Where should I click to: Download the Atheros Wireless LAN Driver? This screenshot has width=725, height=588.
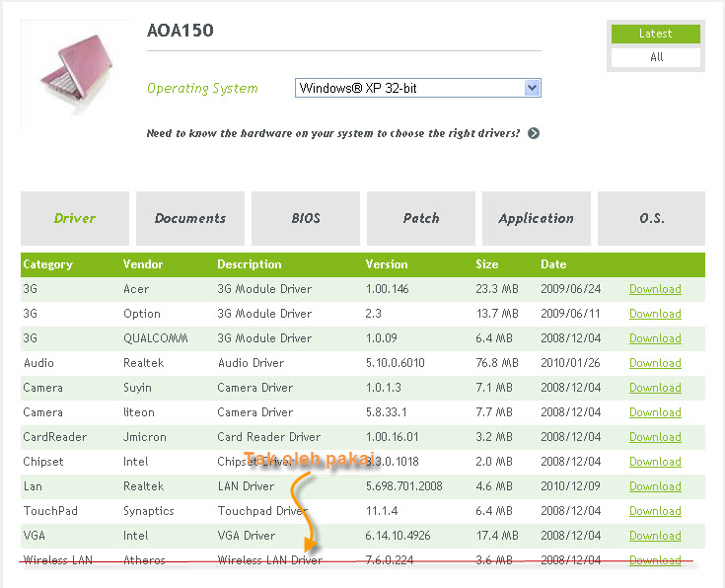click(x=655, y=560)
